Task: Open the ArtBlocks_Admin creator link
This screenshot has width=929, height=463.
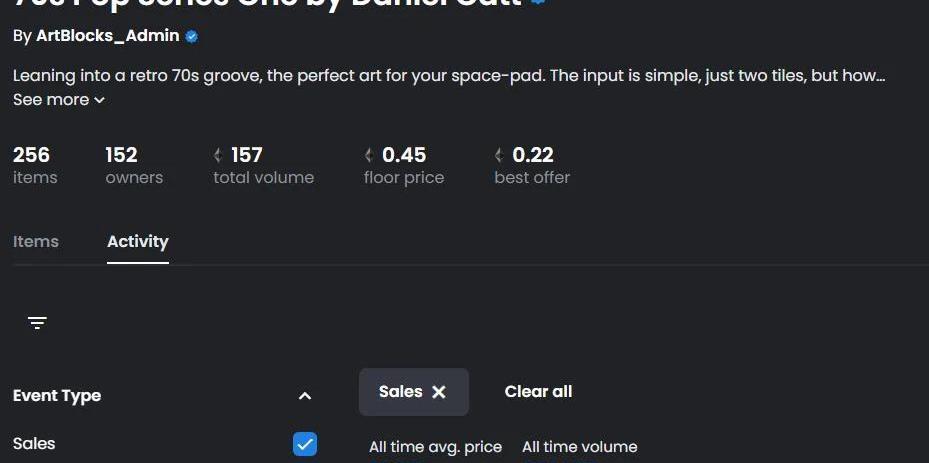Action: (108, 36)
